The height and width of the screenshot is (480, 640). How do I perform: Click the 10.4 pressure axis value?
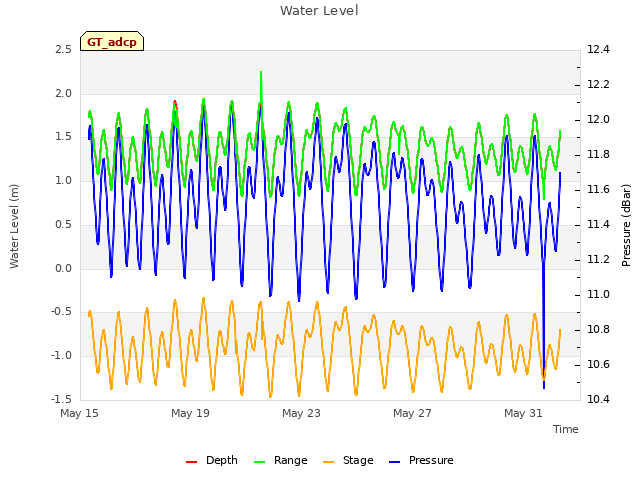click(x=598, y=399)
